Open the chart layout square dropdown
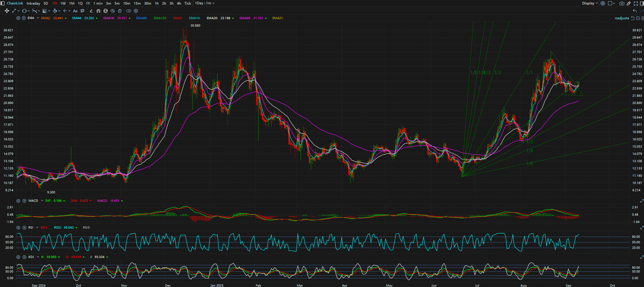The image size is (644, 287). point(611,3)
